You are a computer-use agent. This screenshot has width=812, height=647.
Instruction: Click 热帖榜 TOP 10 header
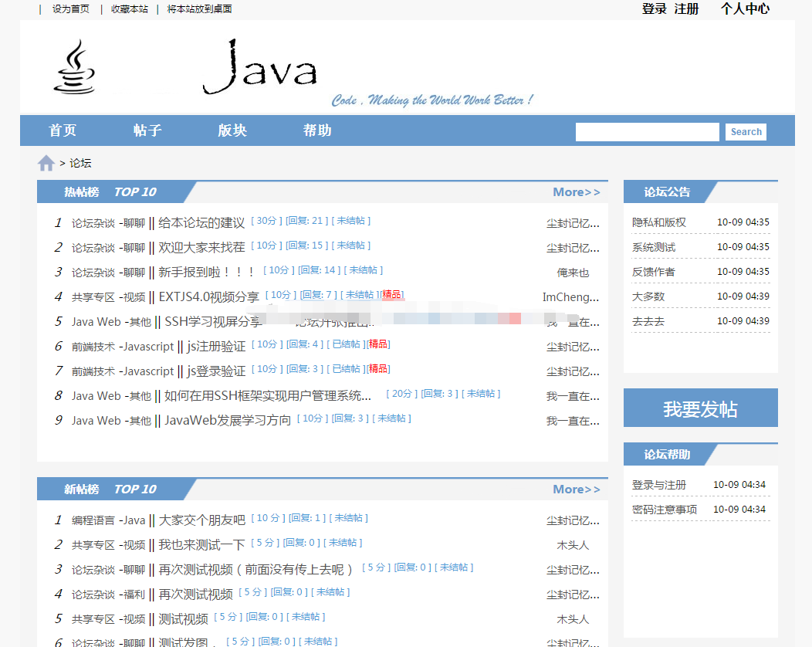(110, 192)
